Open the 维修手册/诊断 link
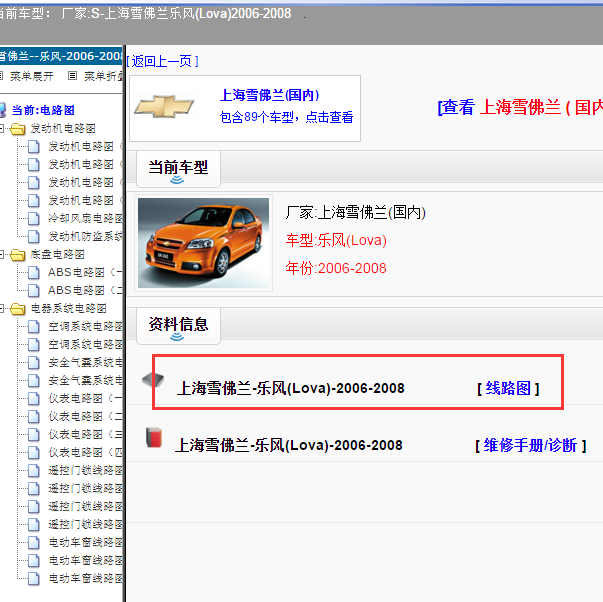This screenshot has height=602, width=603. pos(530,445)
